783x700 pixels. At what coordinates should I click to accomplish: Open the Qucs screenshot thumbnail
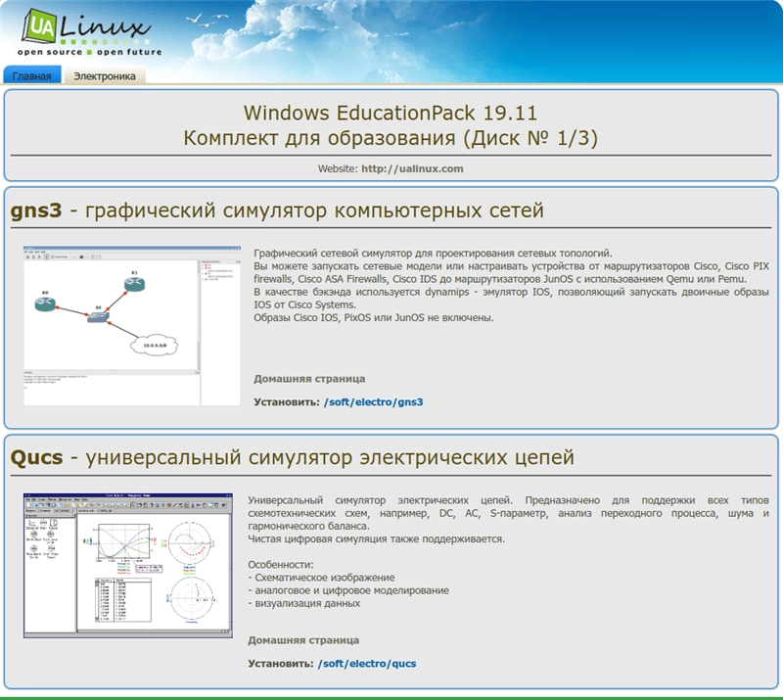pyautogui.click(x=128, y=565)
